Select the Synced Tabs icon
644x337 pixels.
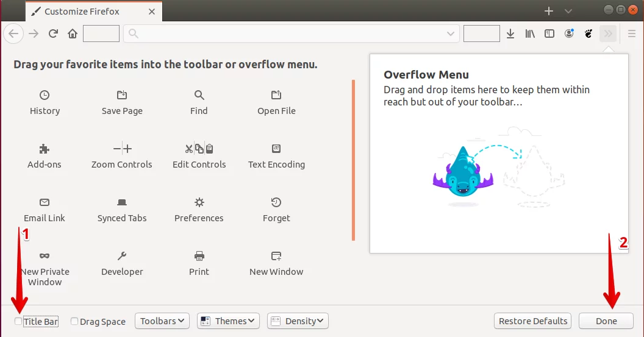tap(122, 202)
